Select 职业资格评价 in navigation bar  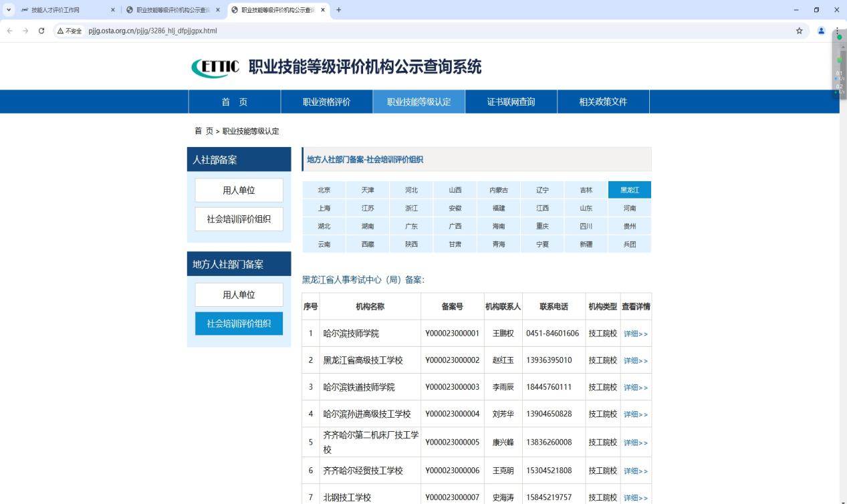click(x=326, y=102)
